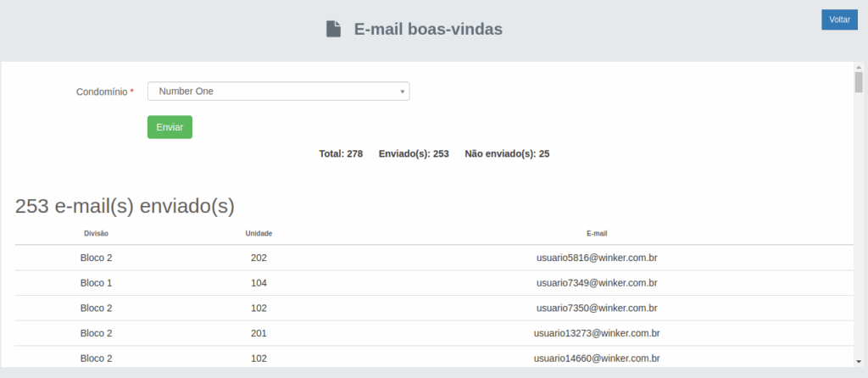Click the Voltar button
The image size is (868, 378).
tap(839, 19)
